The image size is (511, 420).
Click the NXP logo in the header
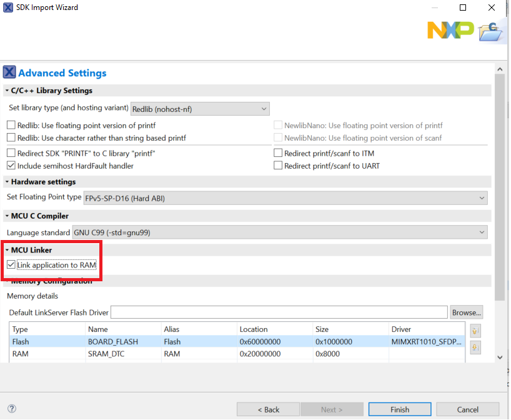coord(450,29)
